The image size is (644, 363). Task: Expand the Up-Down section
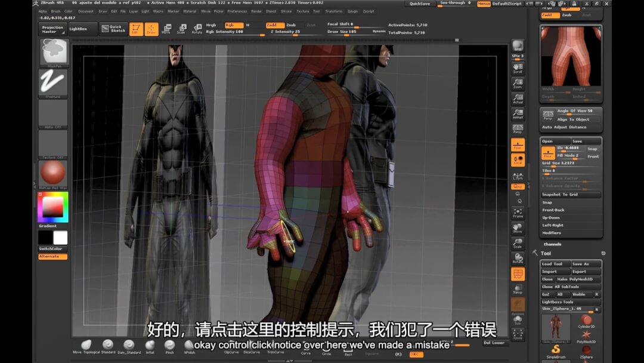(x=551, y=218)
